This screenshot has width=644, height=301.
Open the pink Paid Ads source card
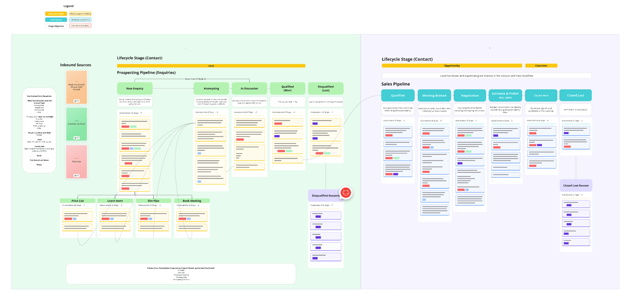pyautogui.click(x=76, y=162)
